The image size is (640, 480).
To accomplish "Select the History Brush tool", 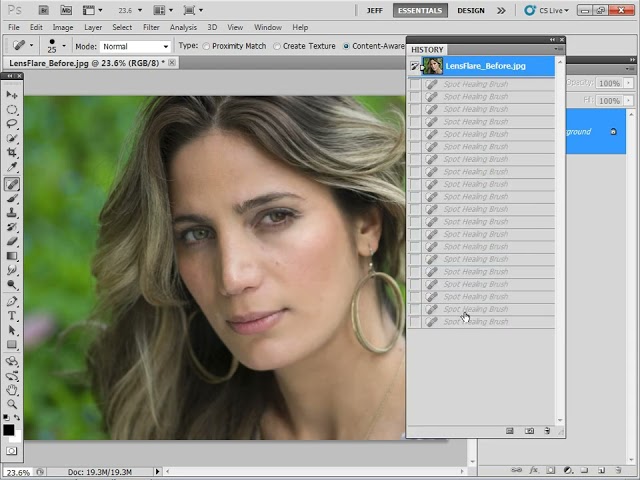I will pos(12,227).
